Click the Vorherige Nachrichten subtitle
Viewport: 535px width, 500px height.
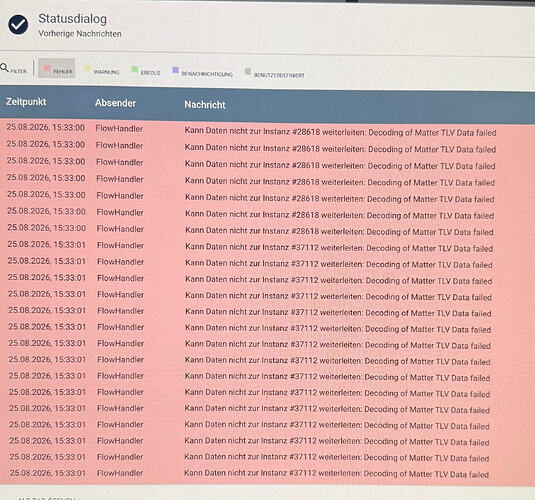(80, 34)
